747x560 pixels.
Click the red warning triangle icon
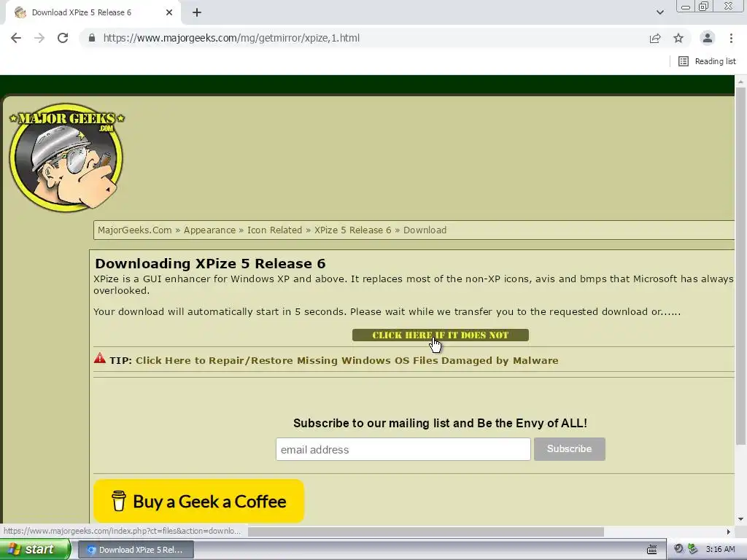pyautogui.click(x=99, y=359)
